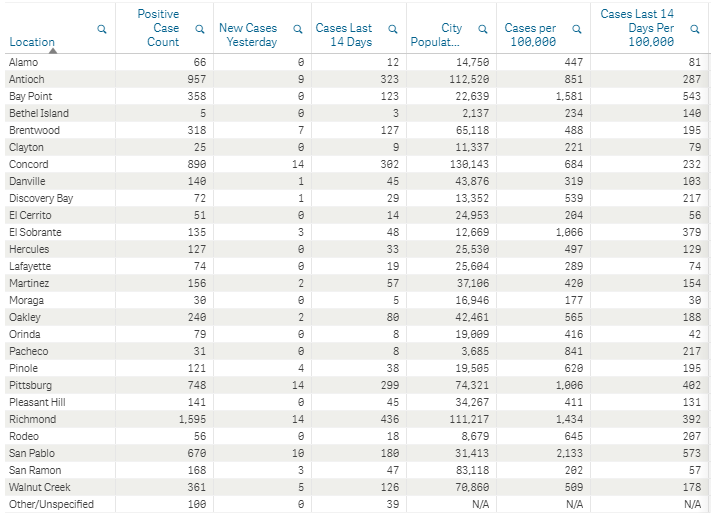
Task: Open search for Cases Last 14 Days Per 100,000
Action: pos(694,29)
